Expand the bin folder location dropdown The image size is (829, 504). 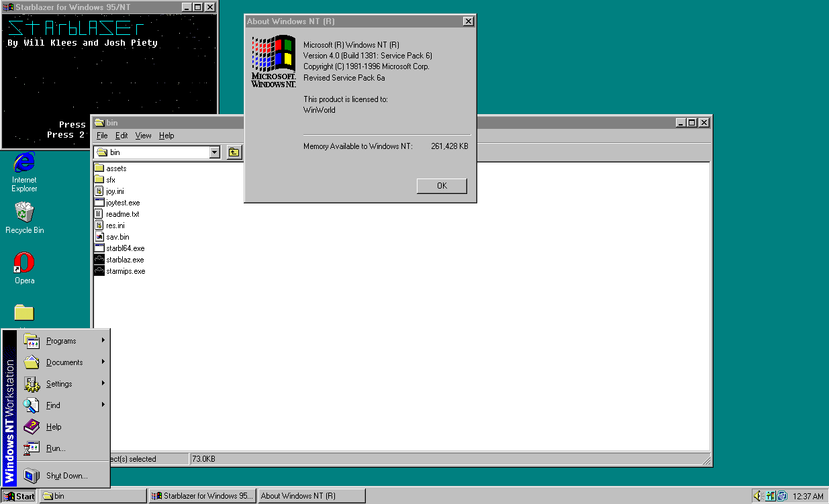tap(214, 152)
